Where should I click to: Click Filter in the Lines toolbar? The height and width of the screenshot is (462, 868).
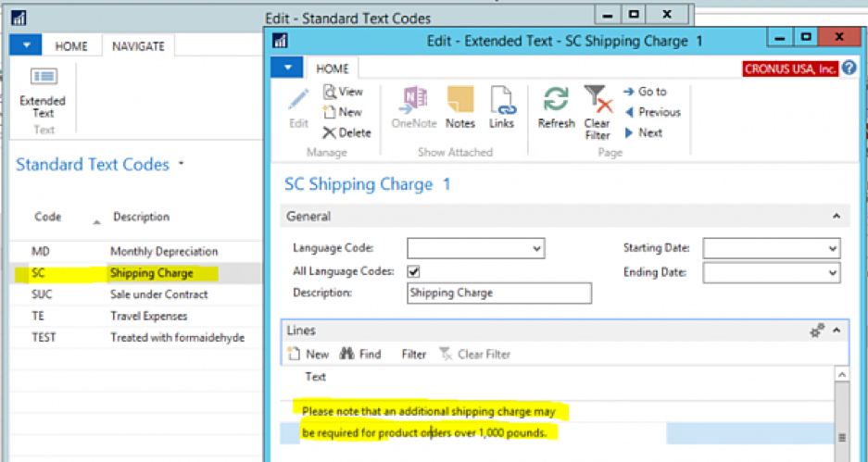pyautogui.click(x=413, y=354)
